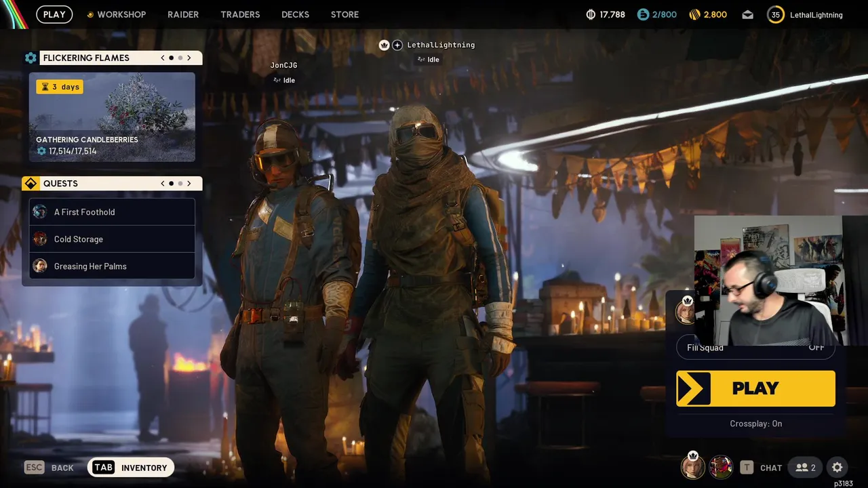Click the hourglass 3 days timer badge
The height and width of the screenshot is (488, 868).
point(60,87)
